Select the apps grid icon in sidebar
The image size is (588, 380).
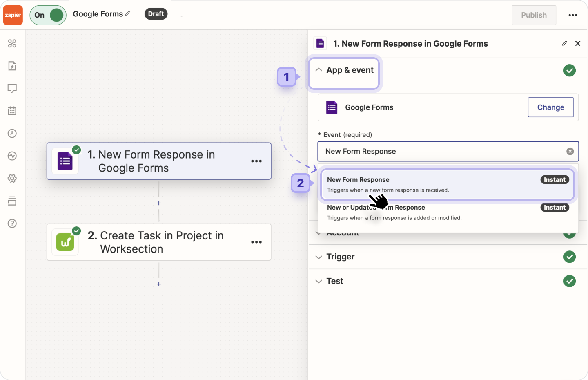(12, 43)
